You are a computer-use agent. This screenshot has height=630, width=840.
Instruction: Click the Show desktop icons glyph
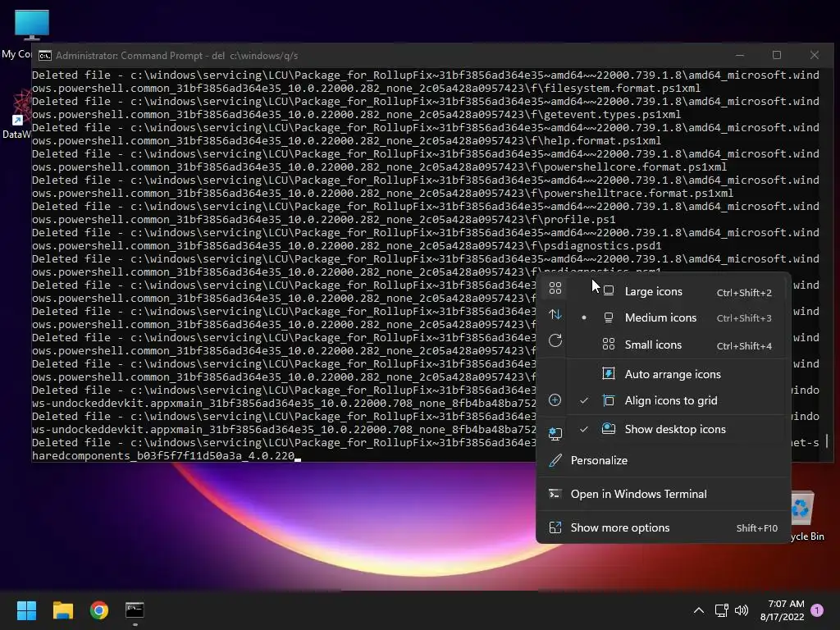pyautogui.click(x=609, y=428)
